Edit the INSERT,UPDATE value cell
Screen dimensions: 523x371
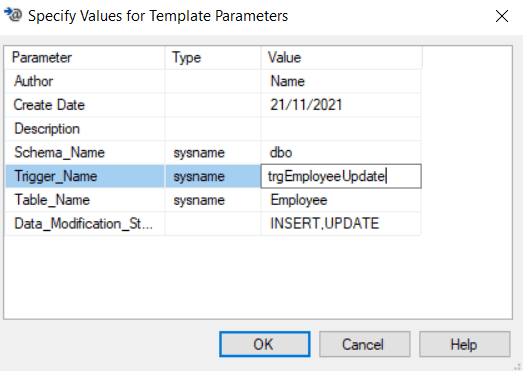click(341, 224)
